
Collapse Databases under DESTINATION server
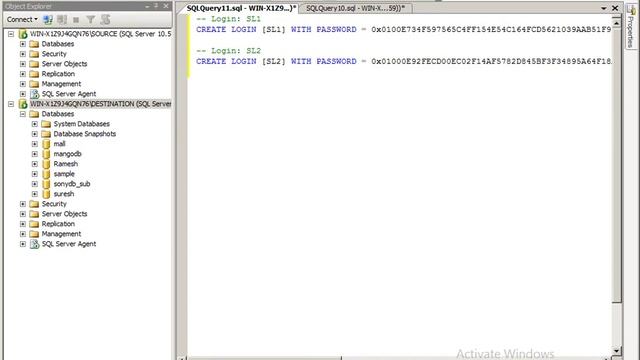[23, 114]
